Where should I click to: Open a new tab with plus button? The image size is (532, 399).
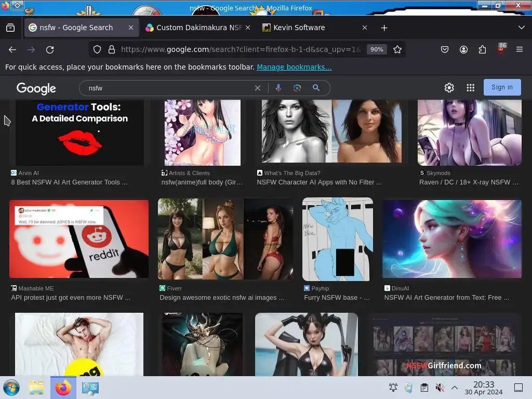(x=384, y=28)
